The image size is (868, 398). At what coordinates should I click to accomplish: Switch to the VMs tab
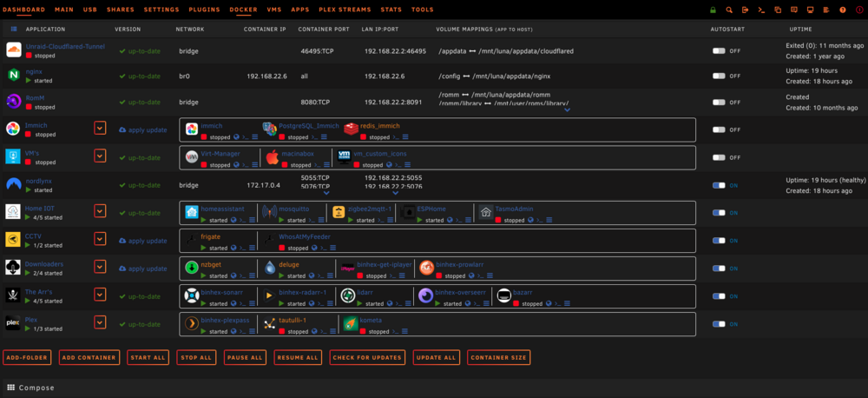(x=274, y=10)
